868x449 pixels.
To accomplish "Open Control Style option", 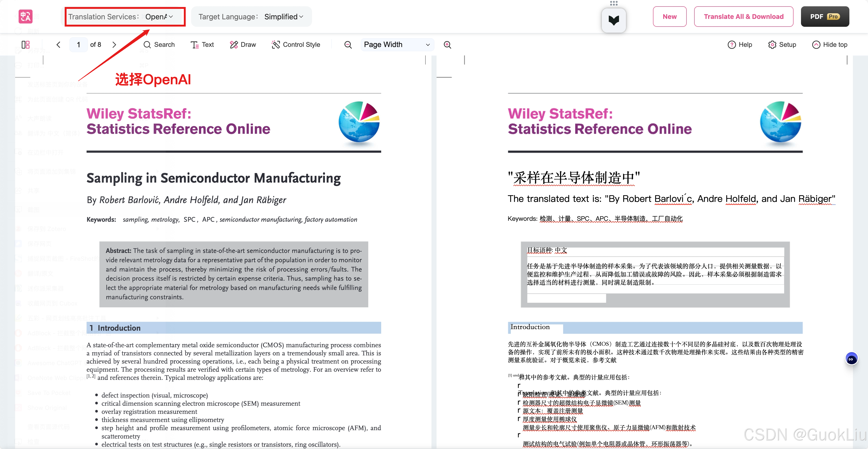I will click(296, 44).
